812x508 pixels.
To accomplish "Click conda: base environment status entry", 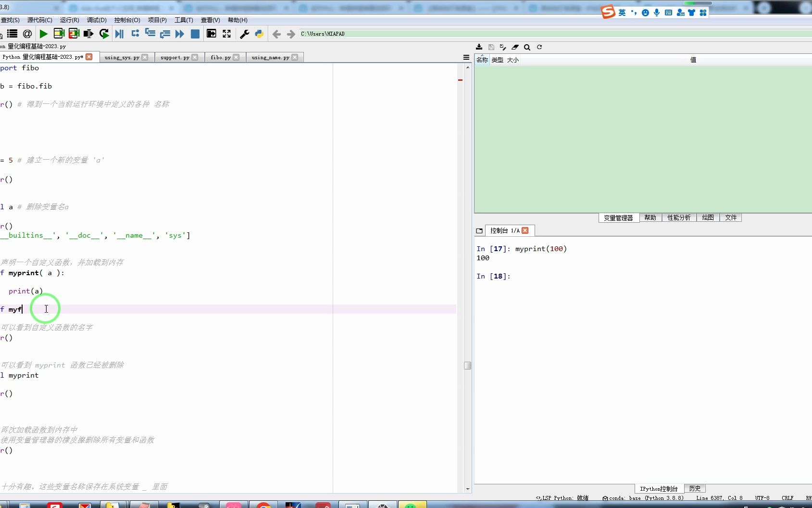I will pyautogui.click(x=643, y=498).
